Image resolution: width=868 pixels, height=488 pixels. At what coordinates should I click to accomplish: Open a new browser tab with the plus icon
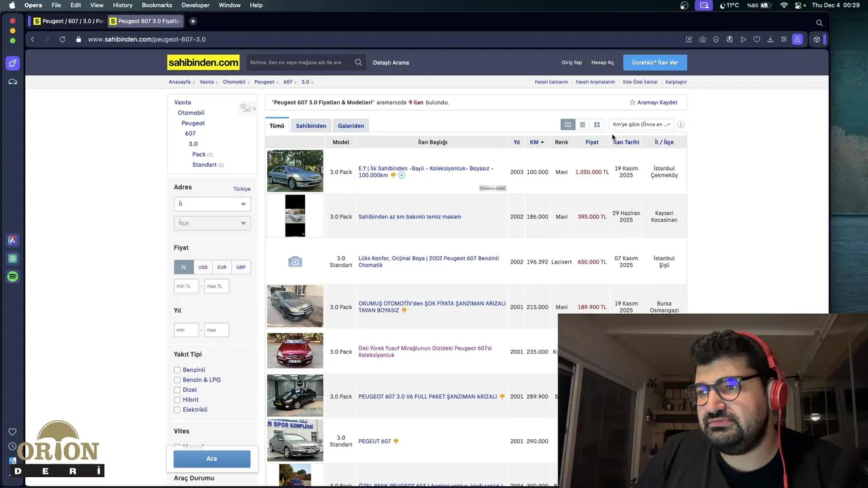193,21
